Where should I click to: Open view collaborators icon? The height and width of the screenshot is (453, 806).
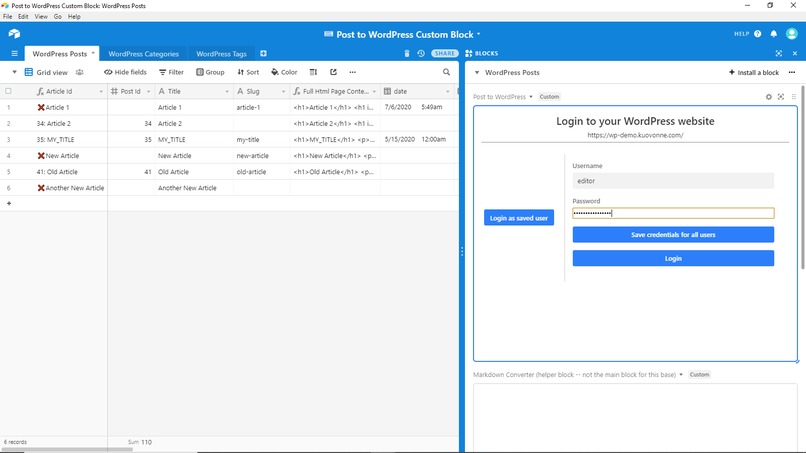(x=79, y=73)
